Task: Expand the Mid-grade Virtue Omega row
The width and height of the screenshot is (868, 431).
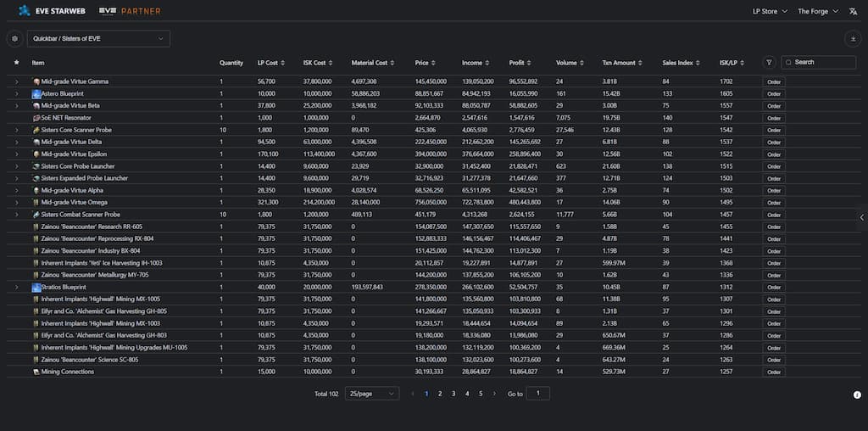Action: [17, 203]
